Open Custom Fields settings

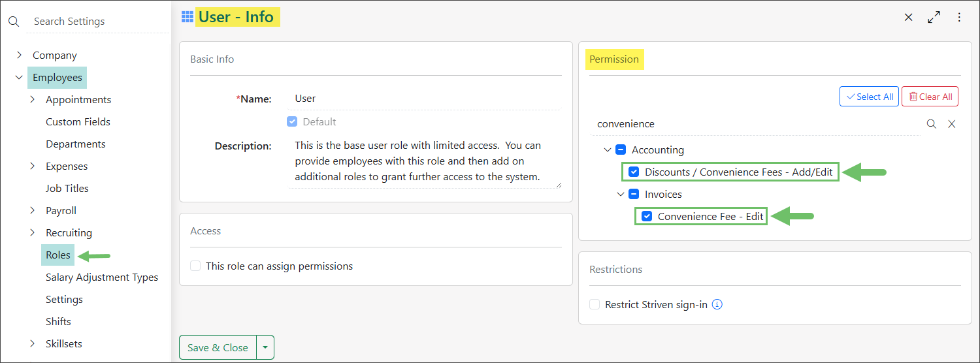(x=78, y=121)
